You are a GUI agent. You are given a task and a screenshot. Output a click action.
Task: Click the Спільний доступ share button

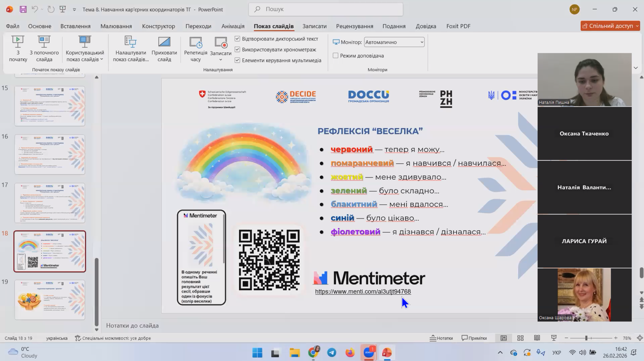click(610, 26)
